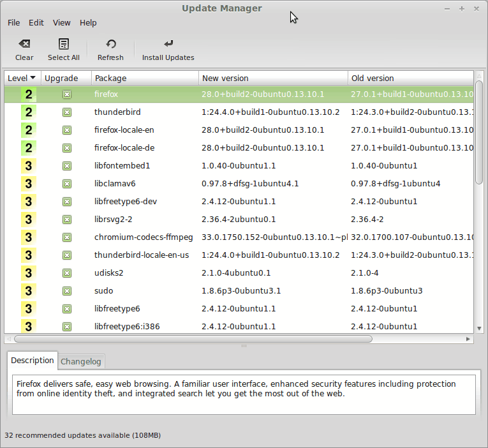Select the Description tab

coord(33,361)
